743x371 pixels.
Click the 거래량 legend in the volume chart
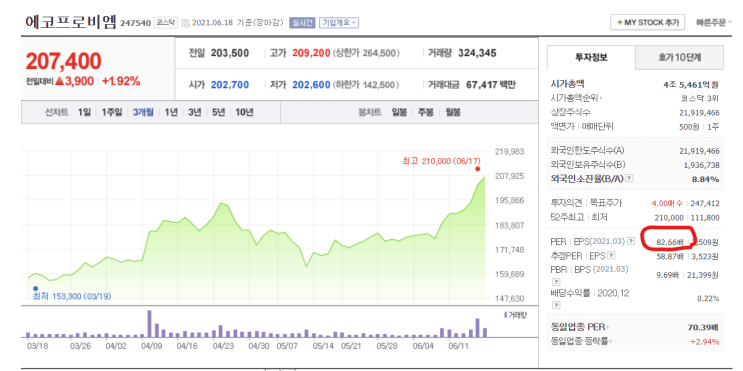(x=516, y=315)
